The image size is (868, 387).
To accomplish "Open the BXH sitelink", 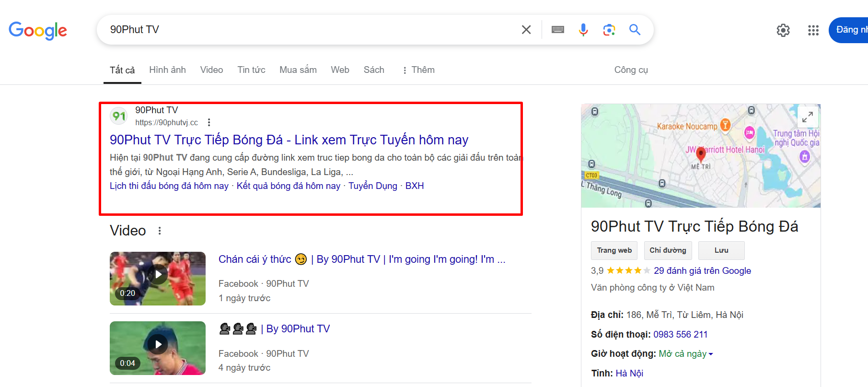I will point(415,186).
